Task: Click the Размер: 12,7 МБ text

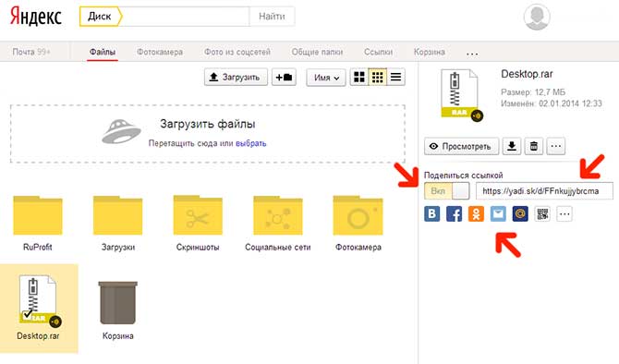Action: point(533,92)
